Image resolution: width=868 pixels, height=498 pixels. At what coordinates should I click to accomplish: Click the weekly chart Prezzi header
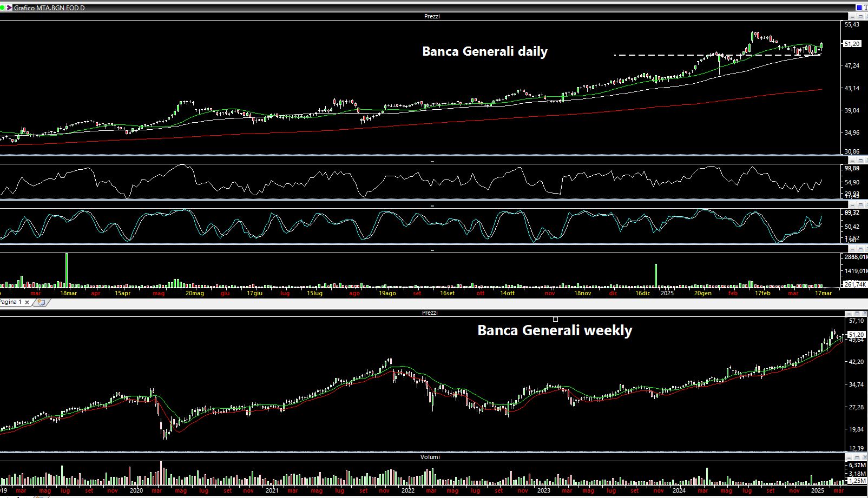pyautogui.click(x=430, y=313)
